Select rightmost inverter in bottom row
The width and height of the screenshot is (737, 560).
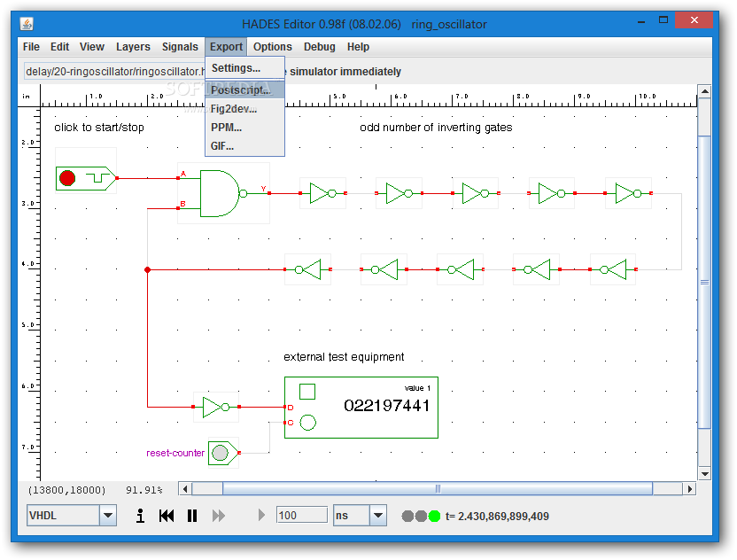click(x=613, y=269)
